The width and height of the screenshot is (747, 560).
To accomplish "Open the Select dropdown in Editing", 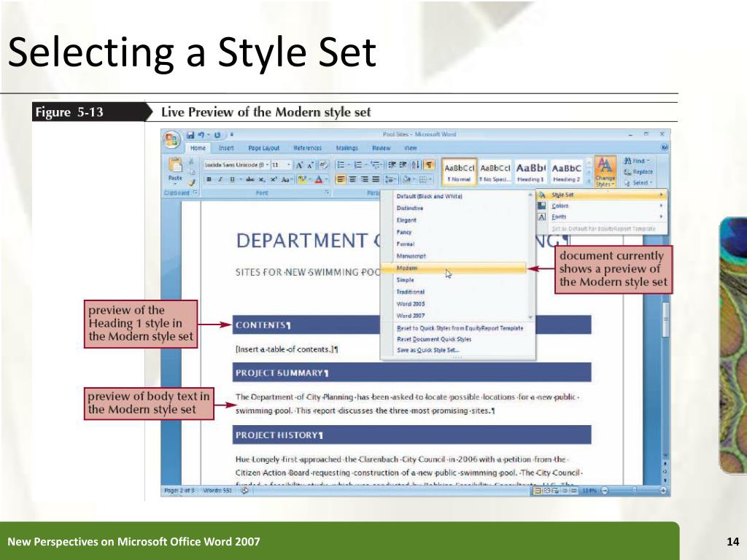I will pyautogui.click(x=638, y=183).
